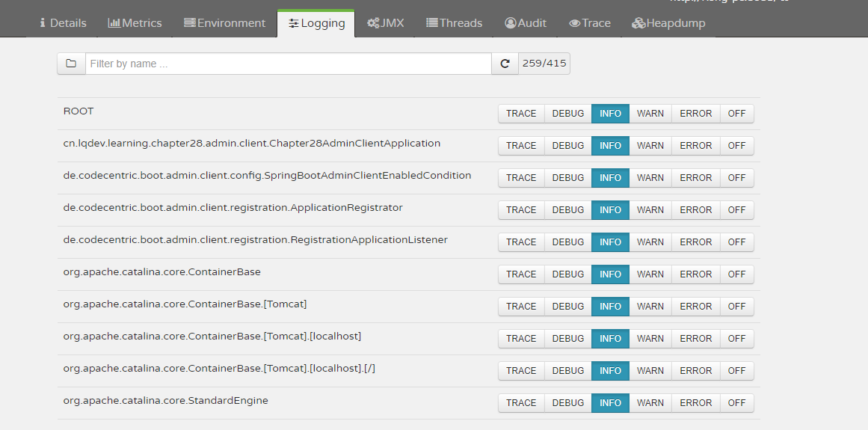Set Chapter28AdminClientApplication logger to DEBUG
This screenshot has width=868, height=430.
568,146
